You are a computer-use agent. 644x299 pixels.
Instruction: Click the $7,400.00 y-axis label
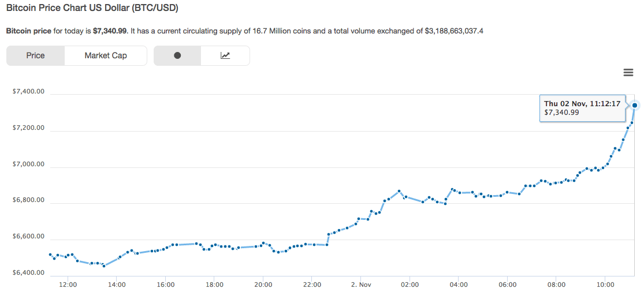[29, 91]
